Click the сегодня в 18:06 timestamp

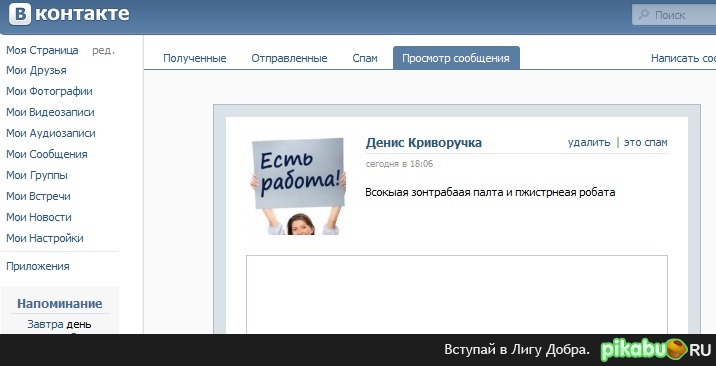tap(399, 164)
